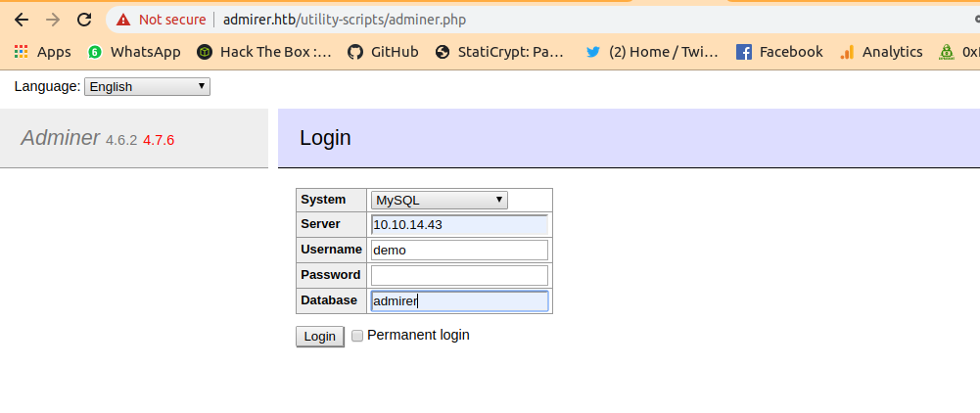This screenshot has width=980, height=413.
Task: Click the browser back arrow
Action: [x=22, y=20]
